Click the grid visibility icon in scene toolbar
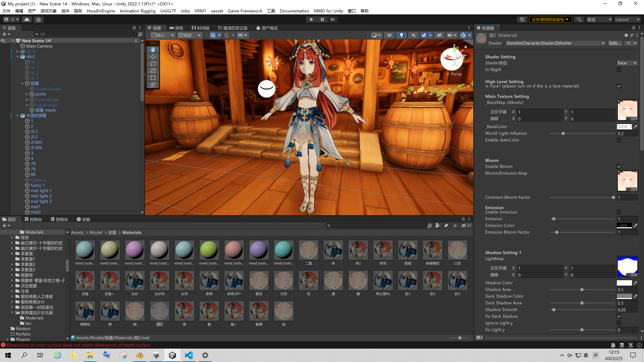The width and height of the screenshot is (644, 362). [x=213, y=35]
